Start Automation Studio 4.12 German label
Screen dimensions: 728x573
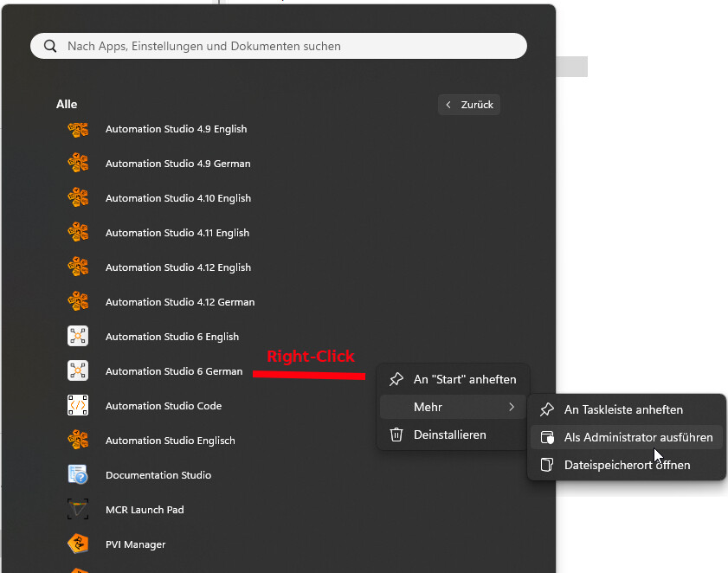click(180, 302)
